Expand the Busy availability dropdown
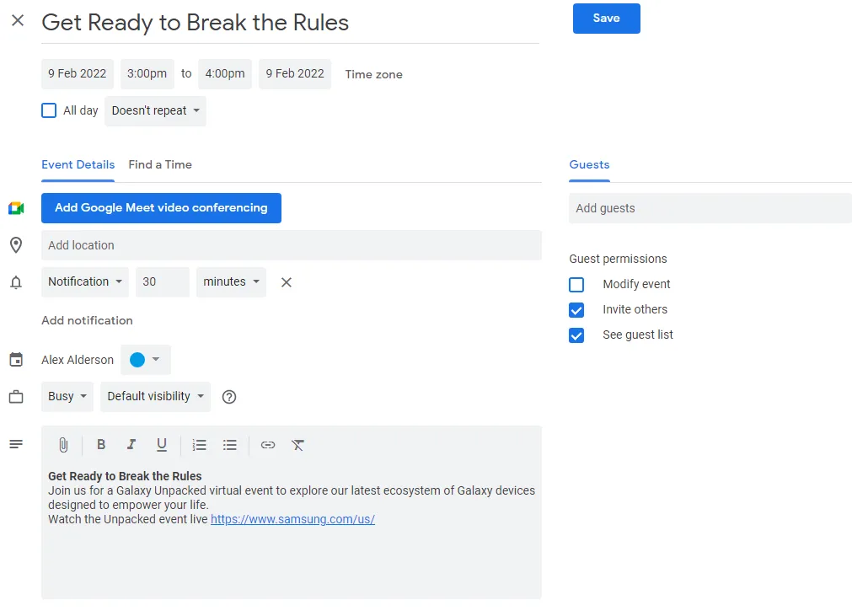 67,397
